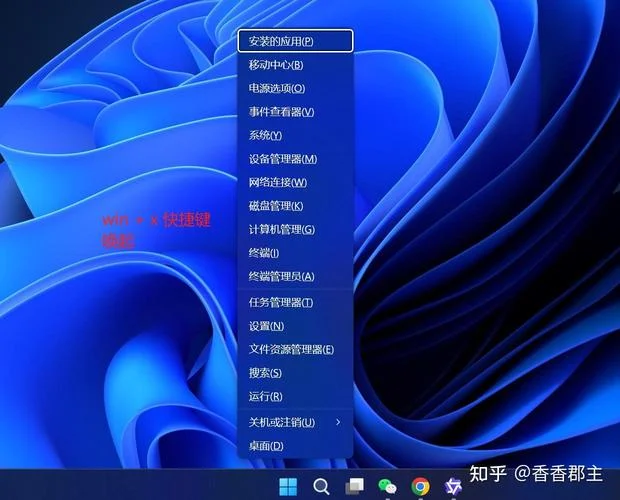The height and width of the screenshot is (500, 620).
Task: Expand the 关机或注销 submenu chevron
Action: tap(338, 422)
